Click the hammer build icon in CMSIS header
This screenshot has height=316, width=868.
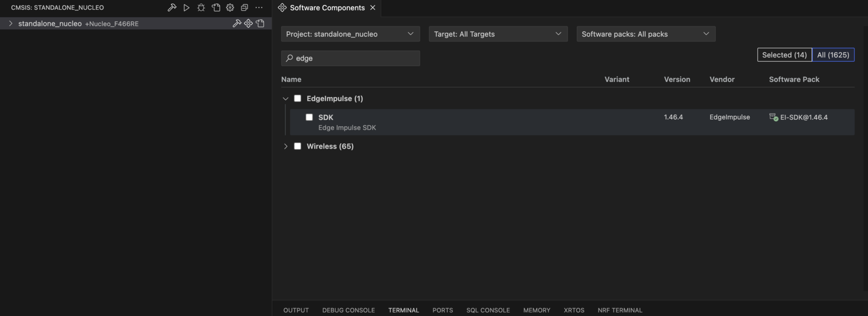click(172, 8)
